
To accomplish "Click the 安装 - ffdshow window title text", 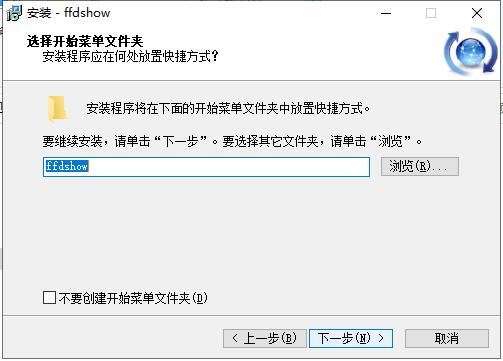I will (69, 13).
